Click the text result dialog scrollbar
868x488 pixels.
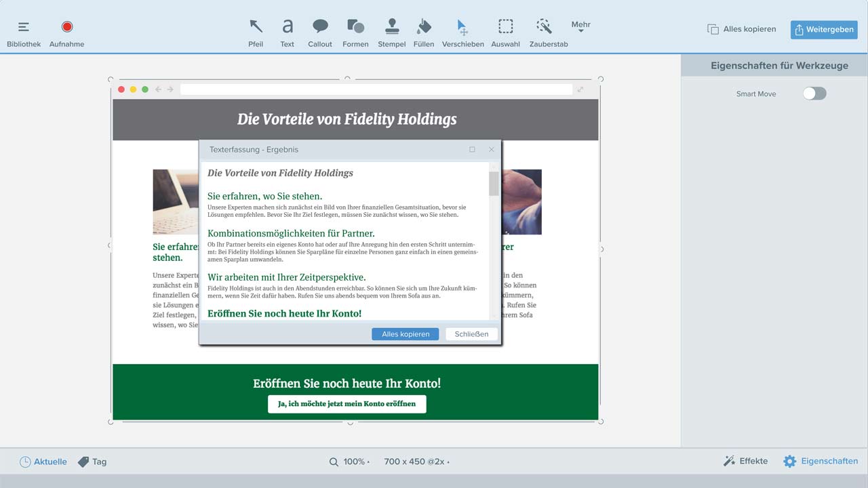494,183
